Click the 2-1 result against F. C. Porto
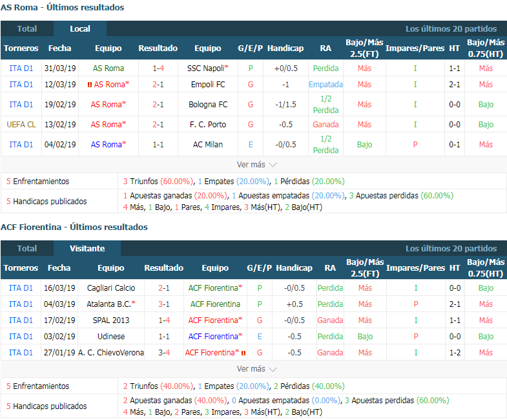This screenshot has height=420, width=507. (158, 125)
